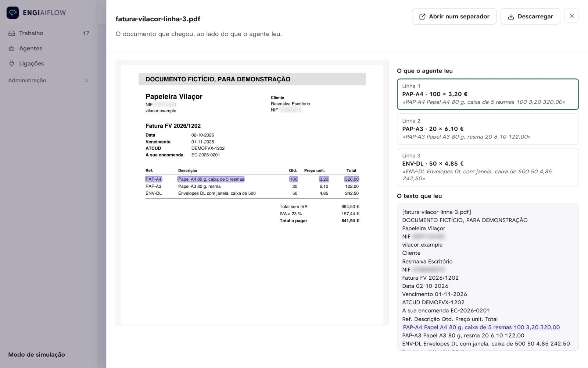Click the EngiAIFlow logo icon

[12, 13]
